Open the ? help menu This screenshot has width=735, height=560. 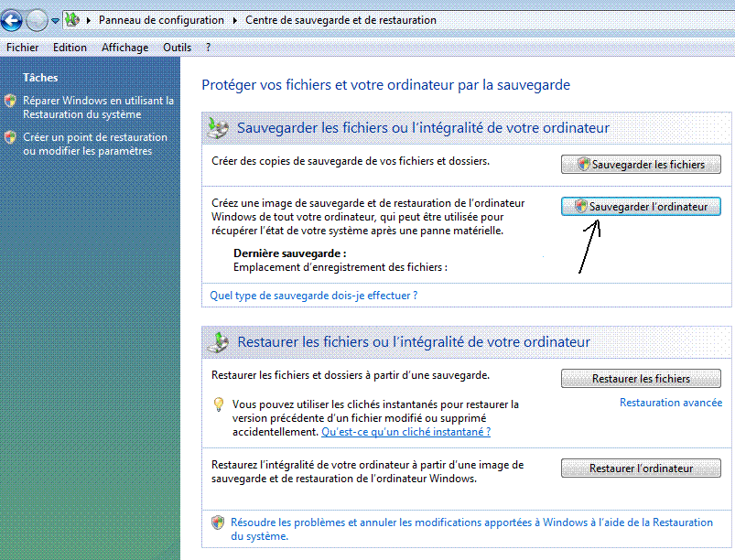click(x=208, y=48)
